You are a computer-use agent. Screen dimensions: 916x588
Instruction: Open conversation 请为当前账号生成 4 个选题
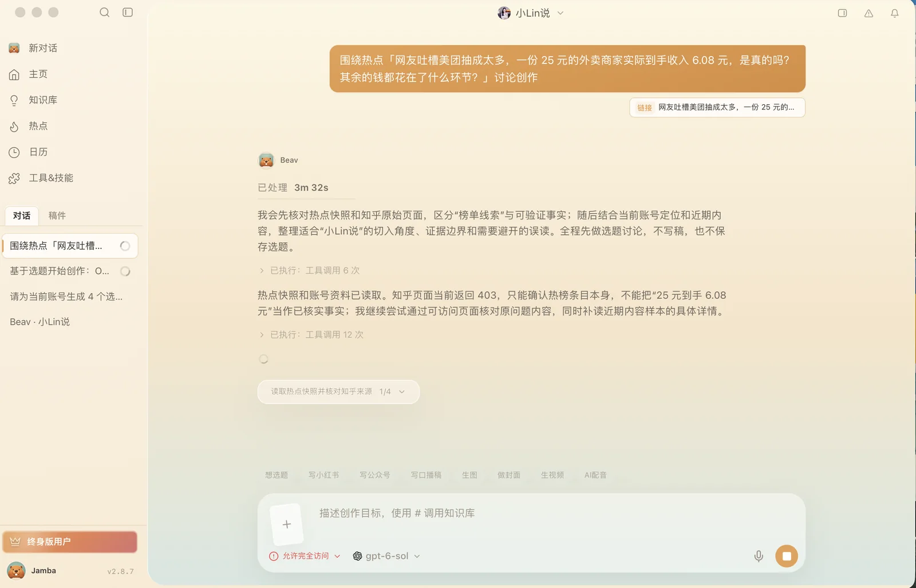point(70,297)
